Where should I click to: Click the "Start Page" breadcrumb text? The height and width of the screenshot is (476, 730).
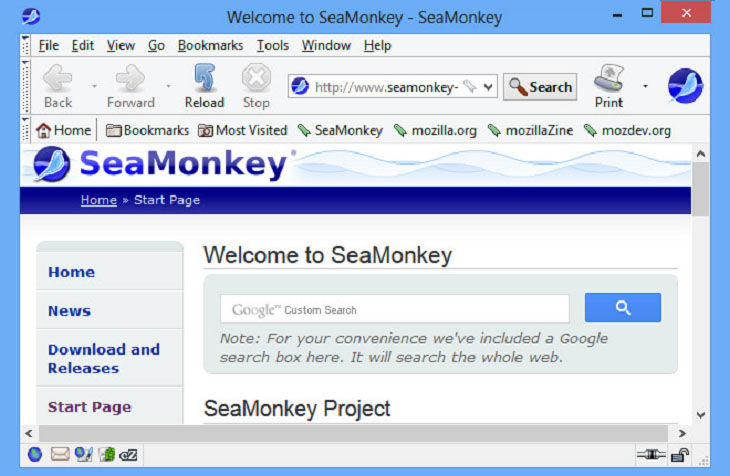tap(167, 200)
